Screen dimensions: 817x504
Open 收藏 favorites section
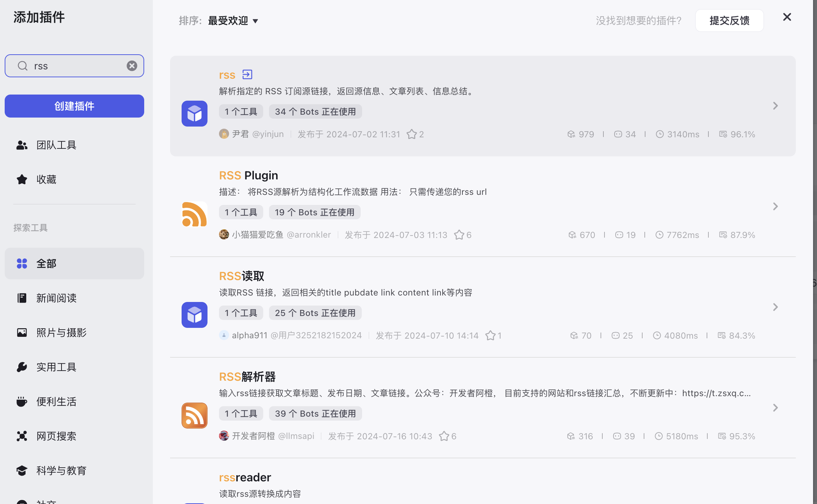(46, 179)
